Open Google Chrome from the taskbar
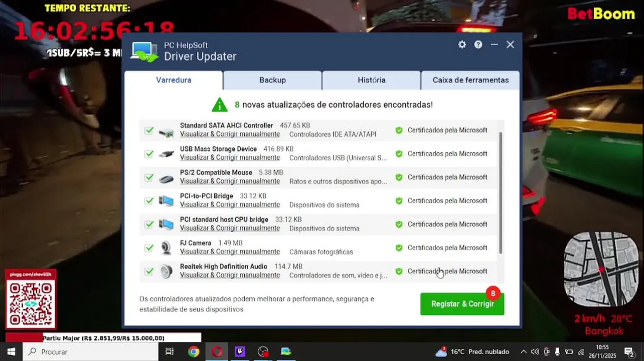644x361 pixels. click(x=194, y=352)
